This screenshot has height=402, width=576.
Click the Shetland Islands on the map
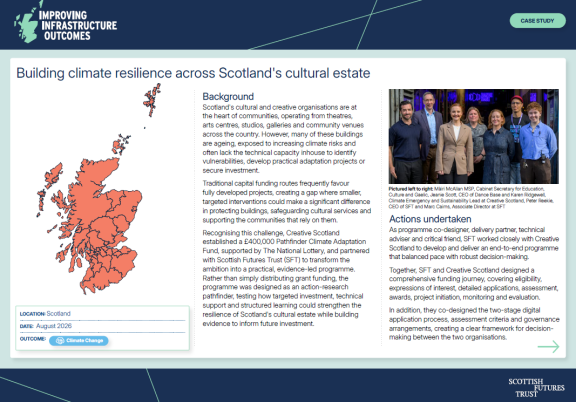152,100
